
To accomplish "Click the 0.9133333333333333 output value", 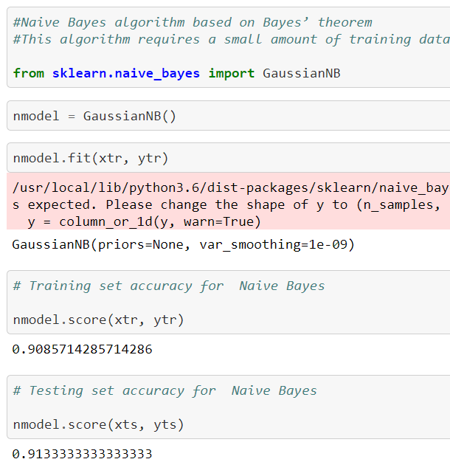I will 82,454.
